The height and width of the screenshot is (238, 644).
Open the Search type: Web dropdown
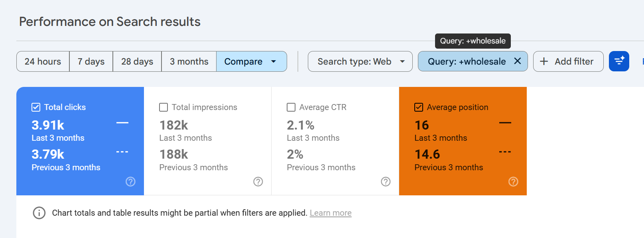360,61
